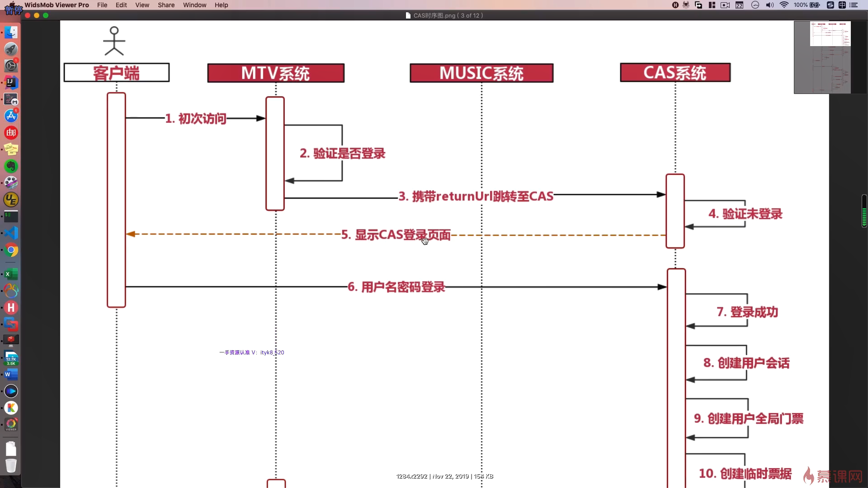Open the File menu
868x488 pixels.
(x=102, y=5)
